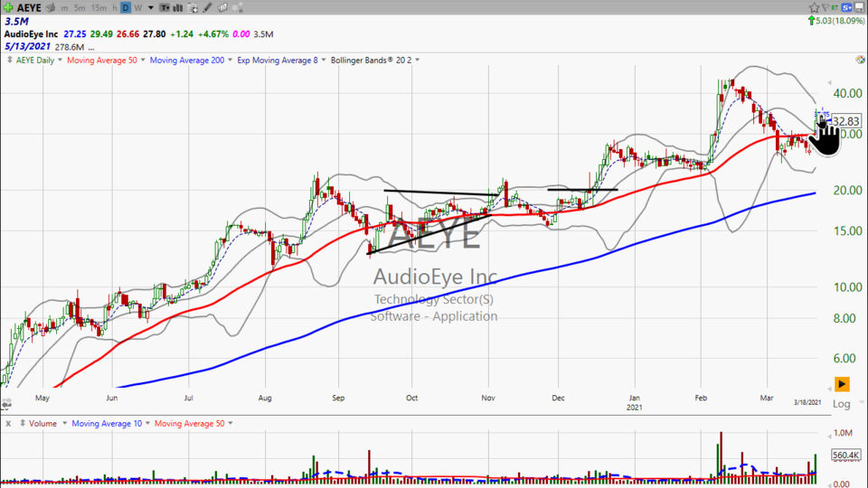Image resolution: width=868 pixels, height=488 pixels.
Task: Click the add-indicator grid icon
Action: click(x=193, y=8)
